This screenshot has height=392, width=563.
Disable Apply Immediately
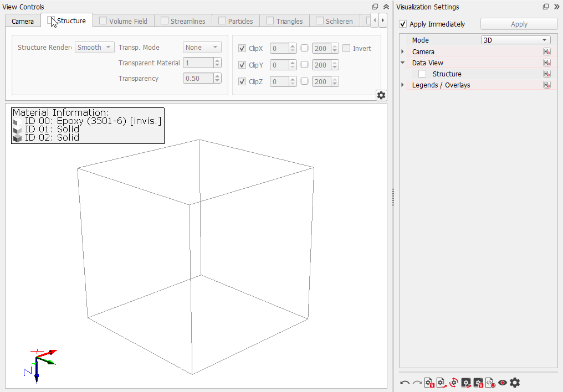[x=402, y=24]
